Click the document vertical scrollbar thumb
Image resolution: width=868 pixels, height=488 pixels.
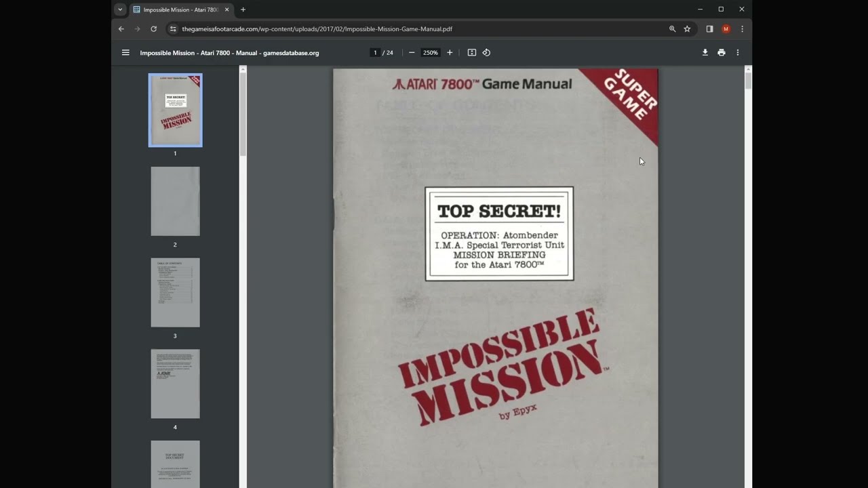749,81
